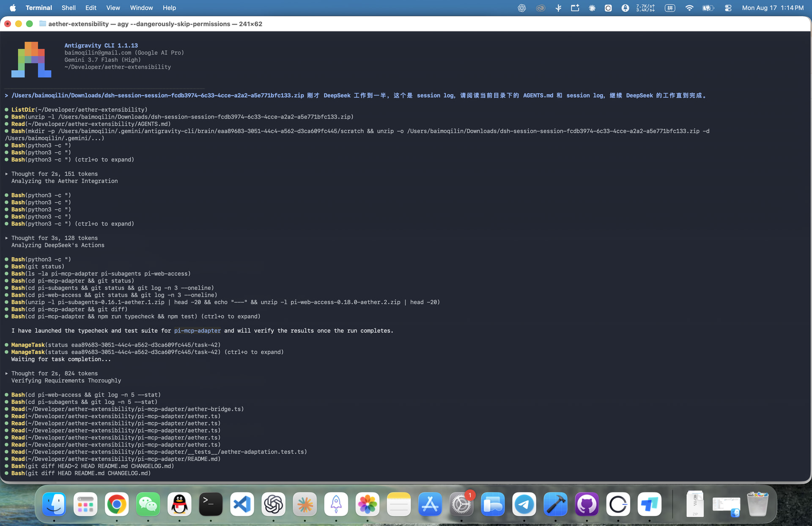
Task: Open WeChat from the Dock
Action: click(148, 504)
